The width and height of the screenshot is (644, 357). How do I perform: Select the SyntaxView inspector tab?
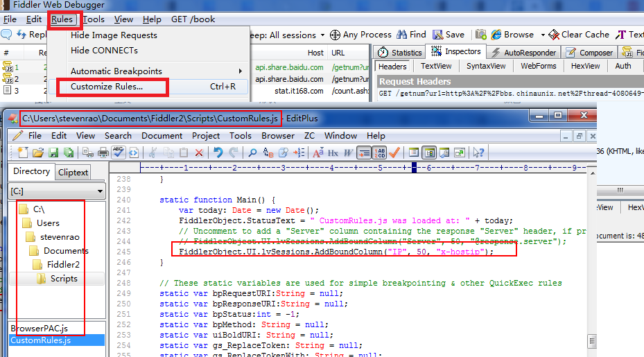(x=486, y=66)
